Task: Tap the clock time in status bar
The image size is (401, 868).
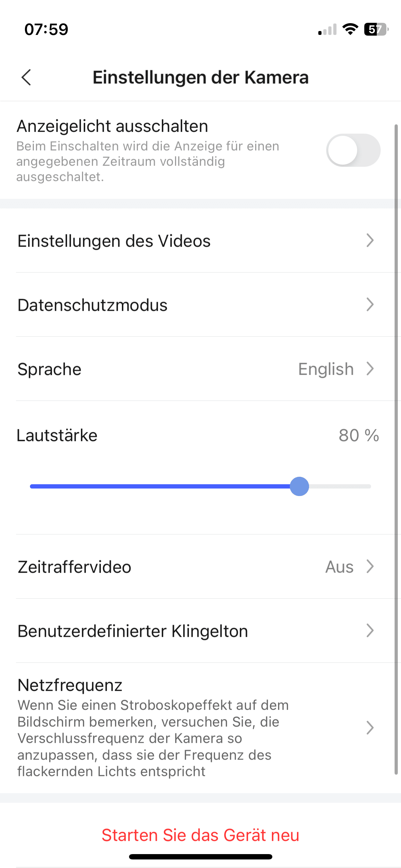Action: [46, 29]
